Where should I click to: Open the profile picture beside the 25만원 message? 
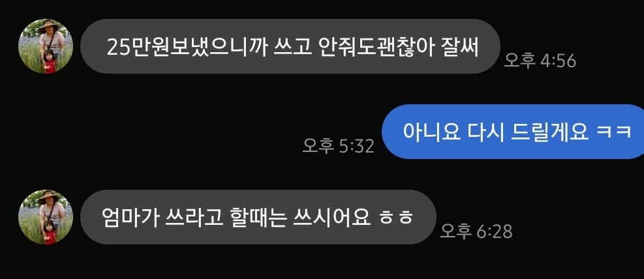46,46
